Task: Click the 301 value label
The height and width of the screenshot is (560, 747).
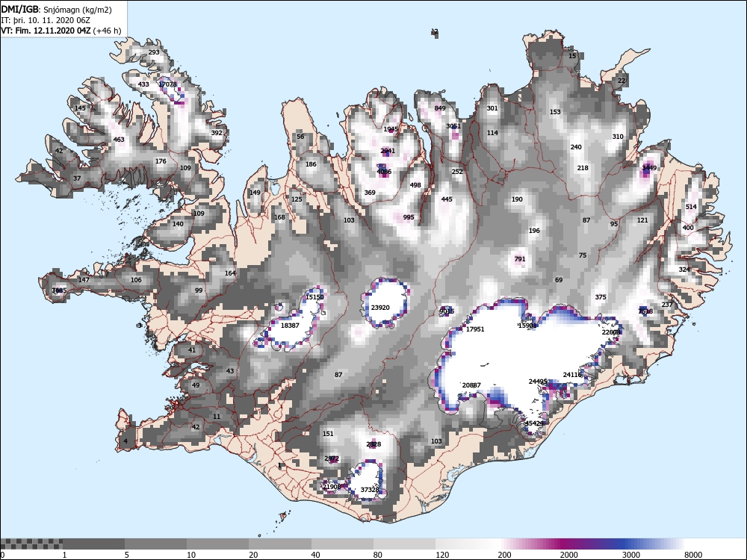Action: (492, 108)
